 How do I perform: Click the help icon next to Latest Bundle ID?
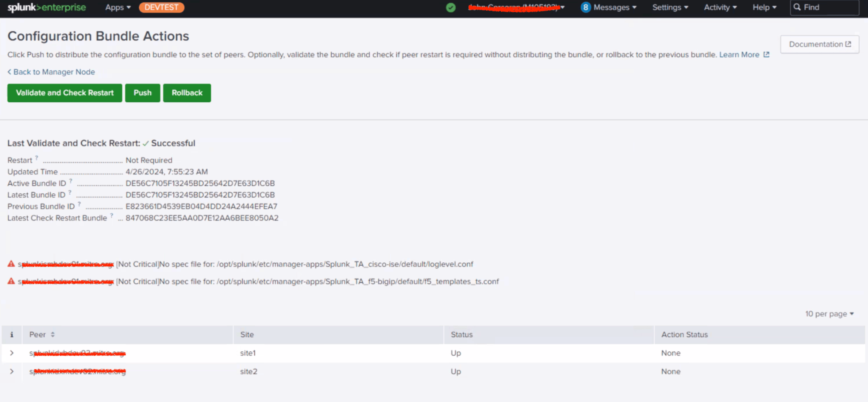point(70,192)
